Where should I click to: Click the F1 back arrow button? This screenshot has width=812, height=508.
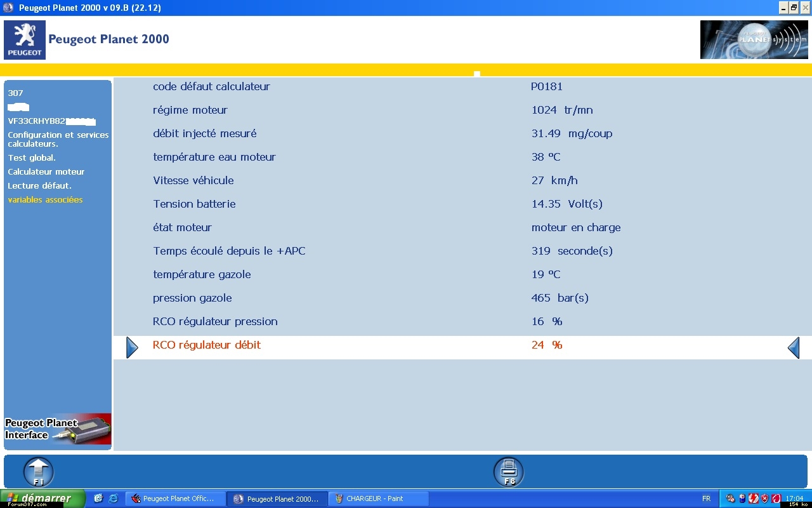pyautogui.click(x=39, y=472)
